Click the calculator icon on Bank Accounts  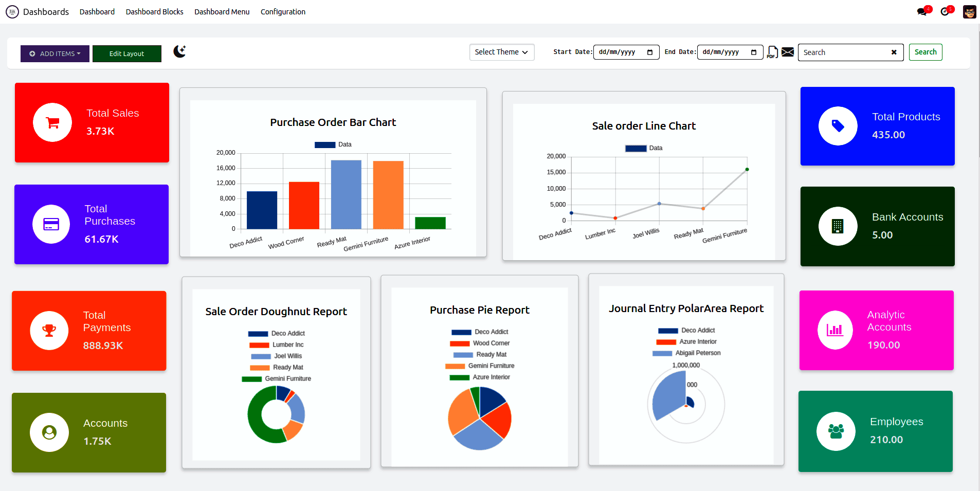click(x=838, y=226)
